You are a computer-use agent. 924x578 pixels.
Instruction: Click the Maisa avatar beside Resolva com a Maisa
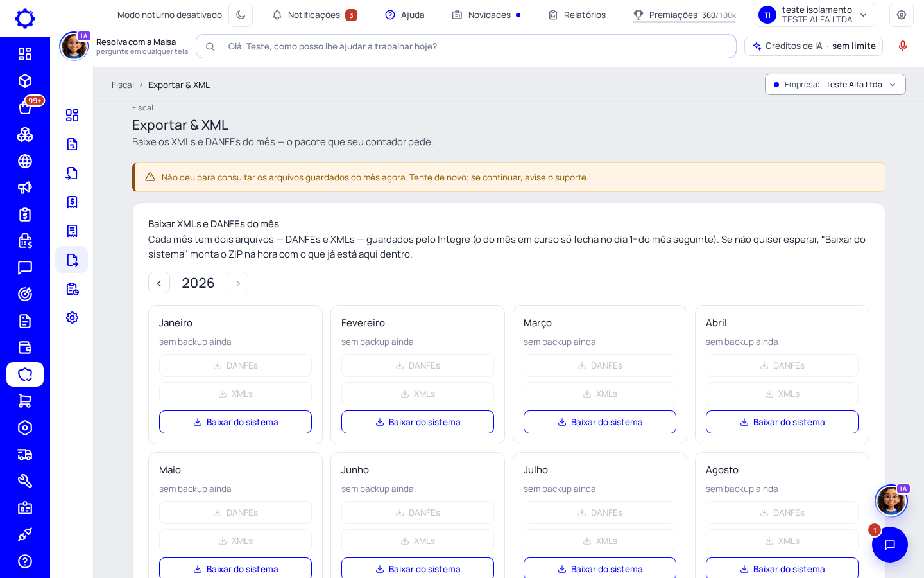74,46
